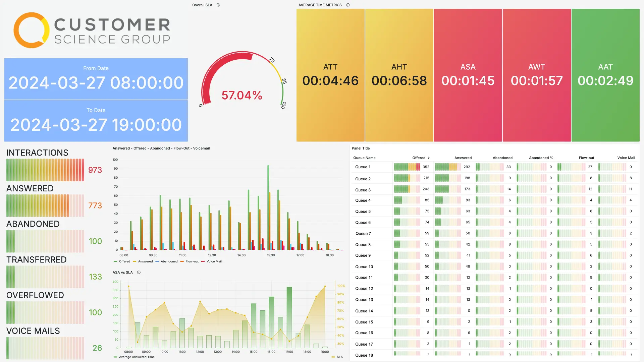Toggle the Abandoned series in chart legend
The width and height of the screenshot is (644, 362).
pos(169,261)
